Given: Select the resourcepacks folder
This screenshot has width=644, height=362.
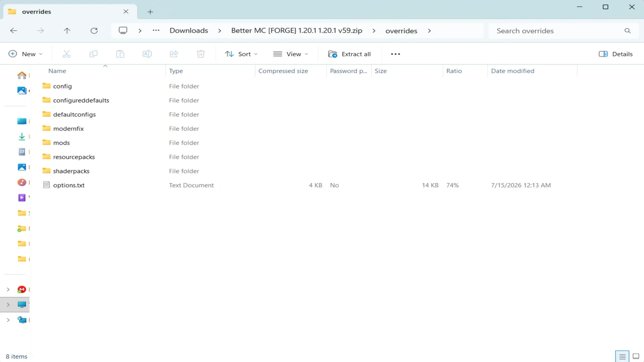Looking at the screenshot, I should 68,156.
